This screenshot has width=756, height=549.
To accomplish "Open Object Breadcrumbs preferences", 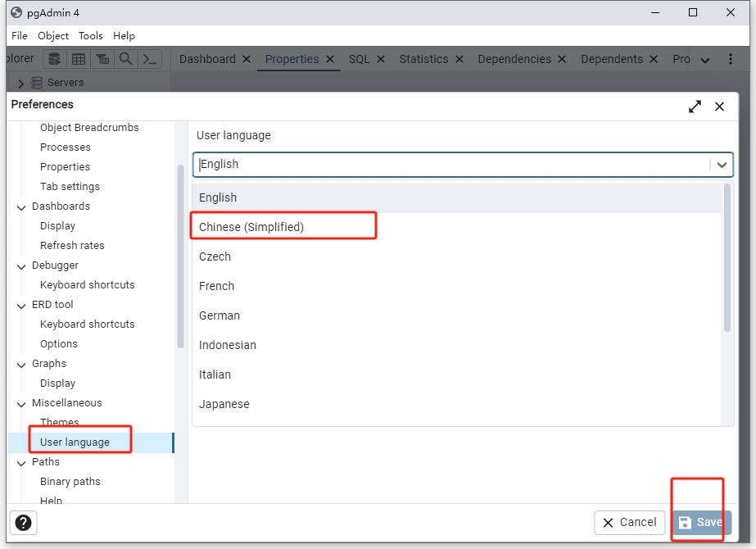I will (89, 127).
